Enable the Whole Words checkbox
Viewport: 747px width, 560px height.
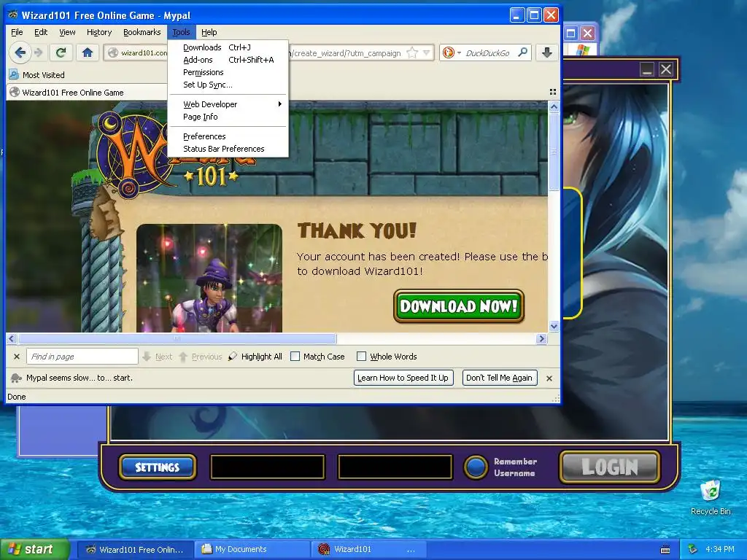(x=362, y=356)
